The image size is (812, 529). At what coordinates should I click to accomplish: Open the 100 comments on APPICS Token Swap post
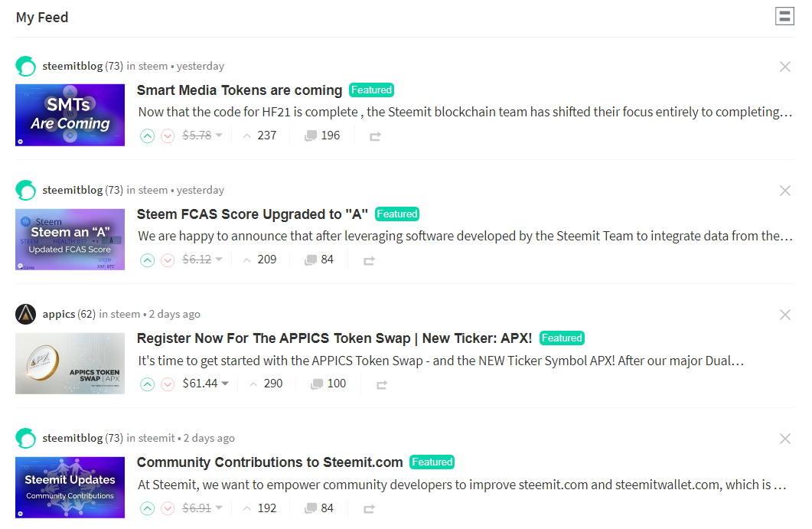(328, 384)
